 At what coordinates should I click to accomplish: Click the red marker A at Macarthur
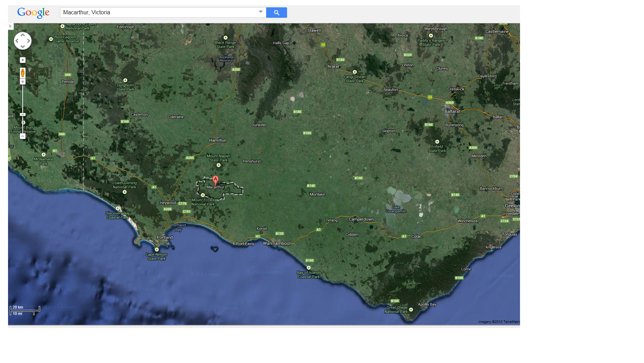[x=215, y=179]
